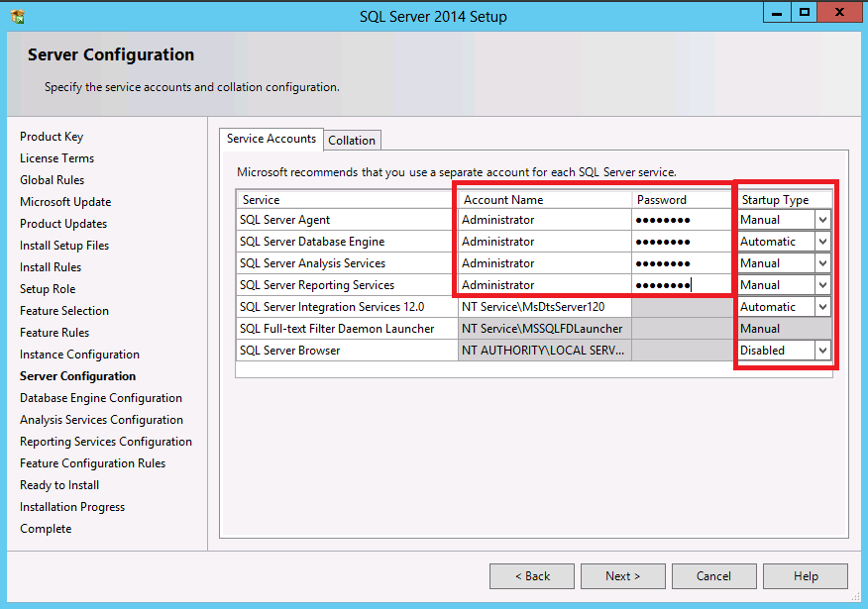
Task: Select the SQL Server Database Engine service name
Action: pyautogui.click(x=312, y=242)
